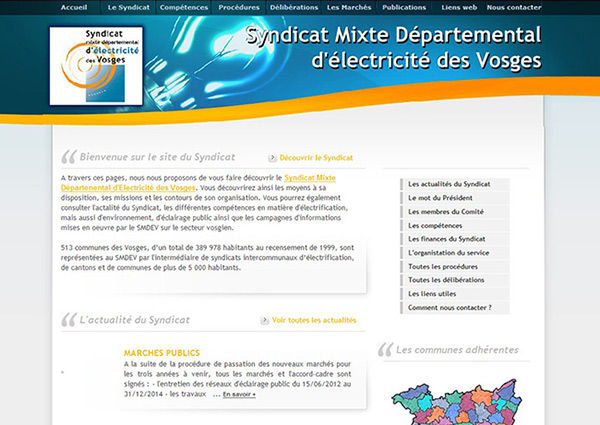This screenshot has height=425, width=600.
Task: Select sidebar link Les liens utiles
Action: (455, 294)
